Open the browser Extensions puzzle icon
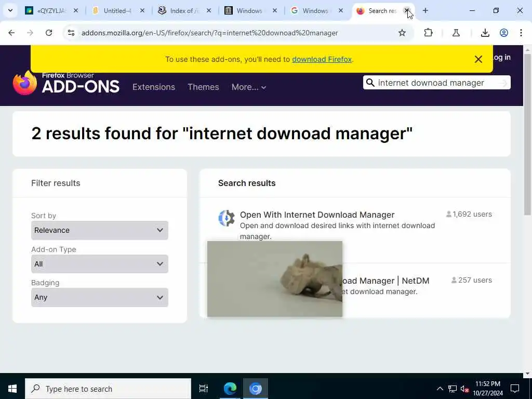Viewport: 532px width, 399px height. coord(429,33)
